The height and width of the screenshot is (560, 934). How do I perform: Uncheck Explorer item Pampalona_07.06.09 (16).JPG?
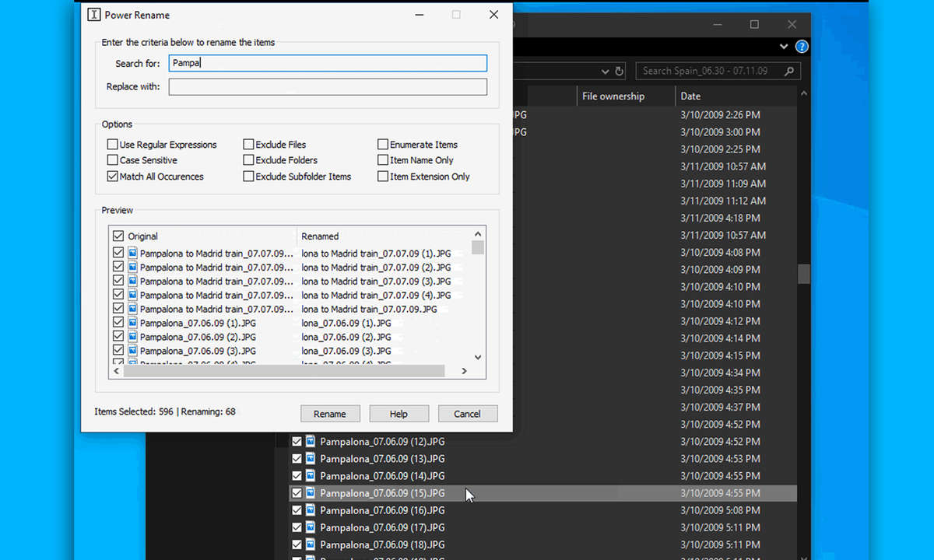point(297,510)
